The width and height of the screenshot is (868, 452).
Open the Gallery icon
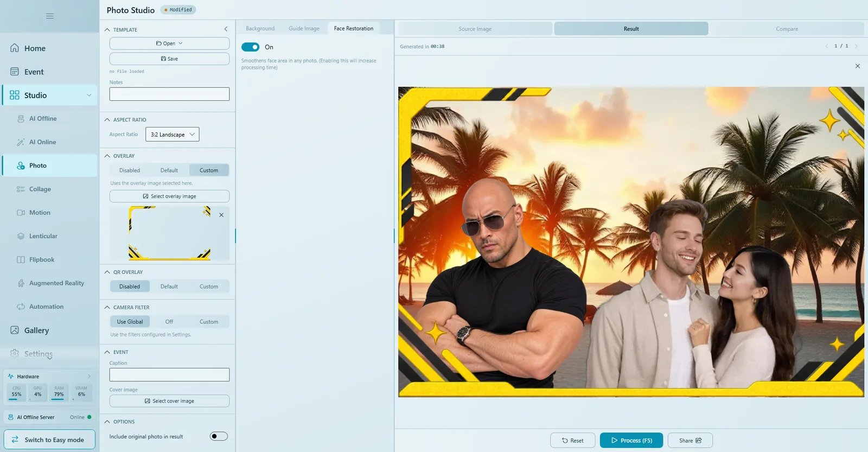pyautogui.click(x=15, y=330)
